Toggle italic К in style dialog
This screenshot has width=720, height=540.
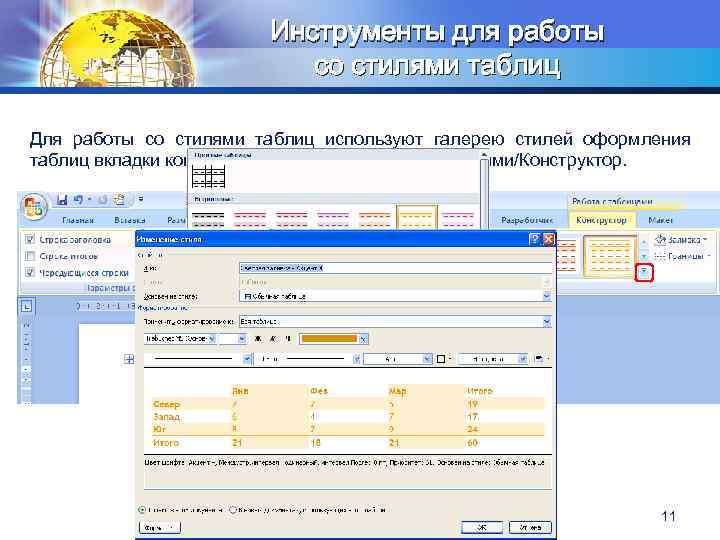[273, 339]
